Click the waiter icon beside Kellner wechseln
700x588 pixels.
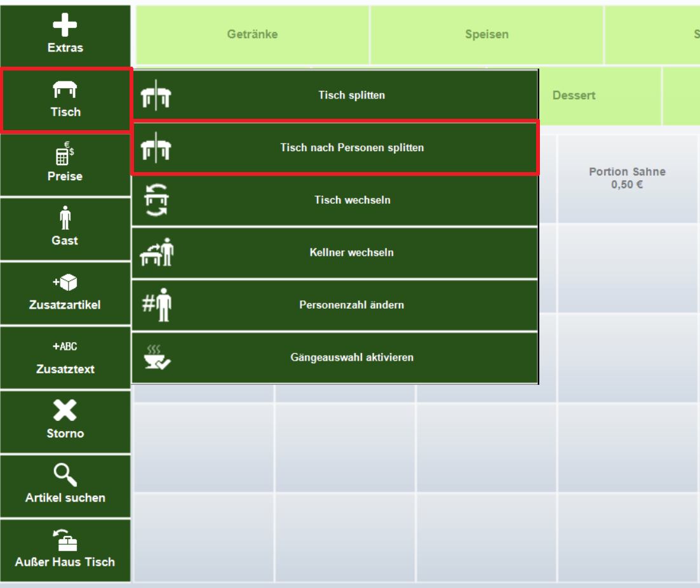(x=157, y=252)
